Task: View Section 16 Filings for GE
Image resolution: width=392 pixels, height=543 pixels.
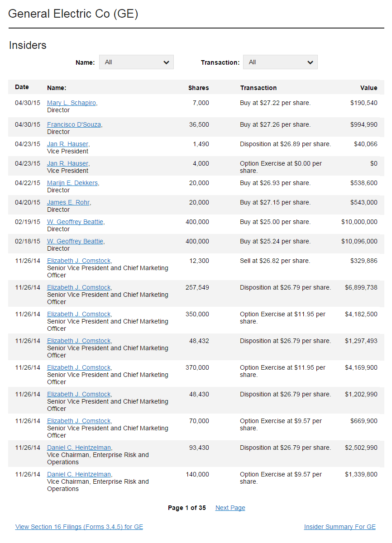Action: tap(79, 527)
